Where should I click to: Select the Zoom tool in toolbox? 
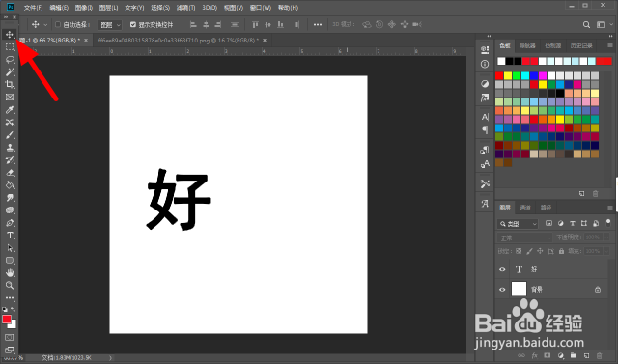click(10, 285)
